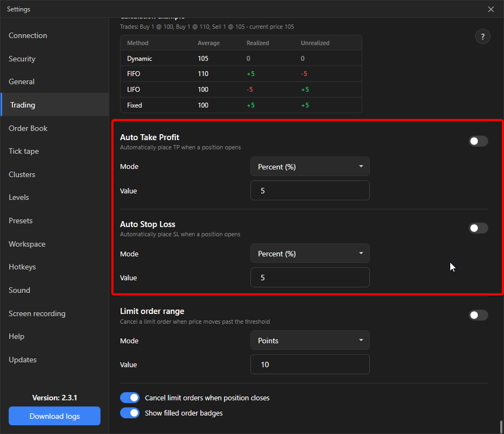The width and height of the screenshot is (504, 434).
Task: Open the Auto Take Profit Mode dropdown
Action: click(x=310, y=167)
